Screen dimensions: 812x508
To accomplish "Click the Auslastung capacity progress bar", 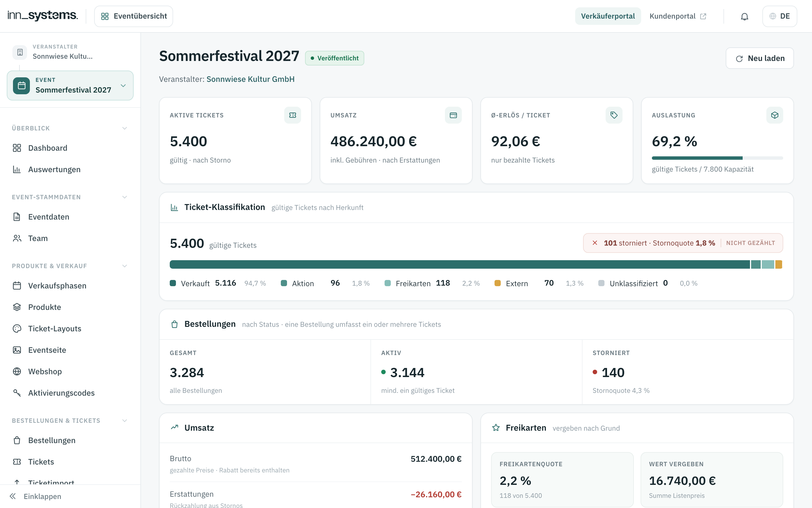I will click(x=717, y=158).
